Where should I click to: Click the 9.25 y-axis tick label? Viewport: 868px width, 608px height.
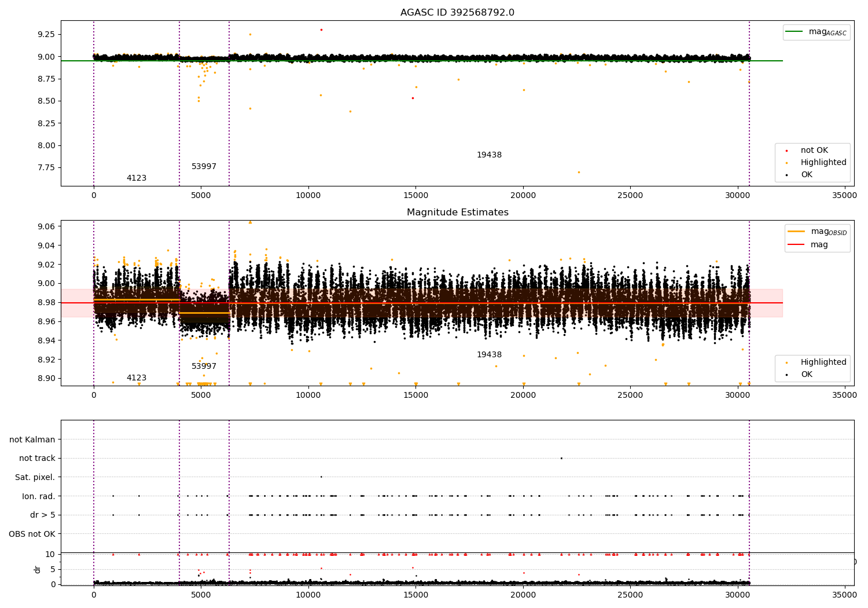click(46, 34)
